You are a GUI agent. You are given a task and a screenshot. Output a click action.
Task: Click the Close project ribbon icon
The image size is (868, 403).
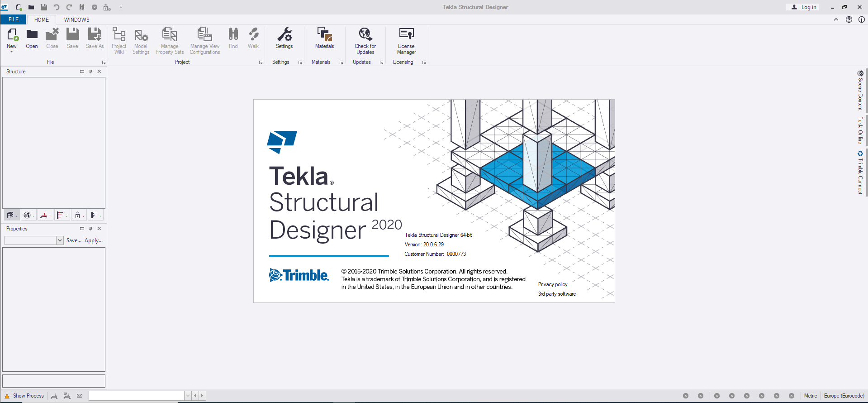point(52,38)
